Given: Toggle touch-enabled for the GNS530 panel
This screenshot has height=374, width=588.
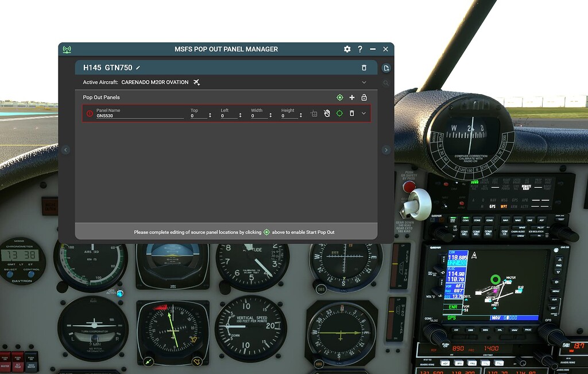Looking at the screenshot, I should [x=327, y=113].
